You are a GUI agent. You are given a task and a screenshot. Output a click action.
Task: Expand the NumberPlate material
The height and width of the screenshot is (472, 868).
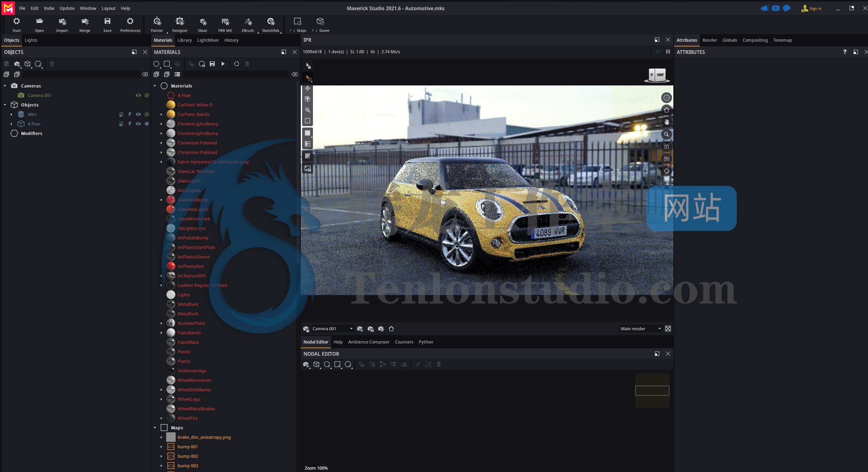(x=161, y=323)
